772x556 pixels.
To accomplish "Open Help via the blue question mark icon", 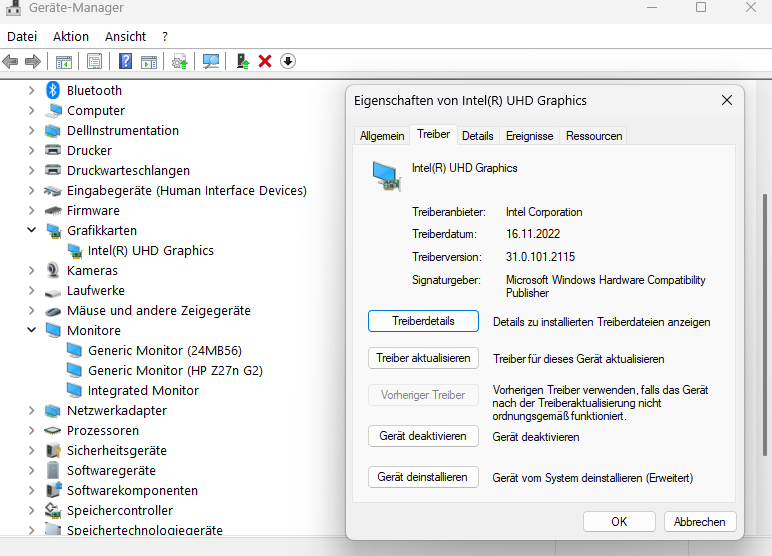I will click(x=126, y=61).
